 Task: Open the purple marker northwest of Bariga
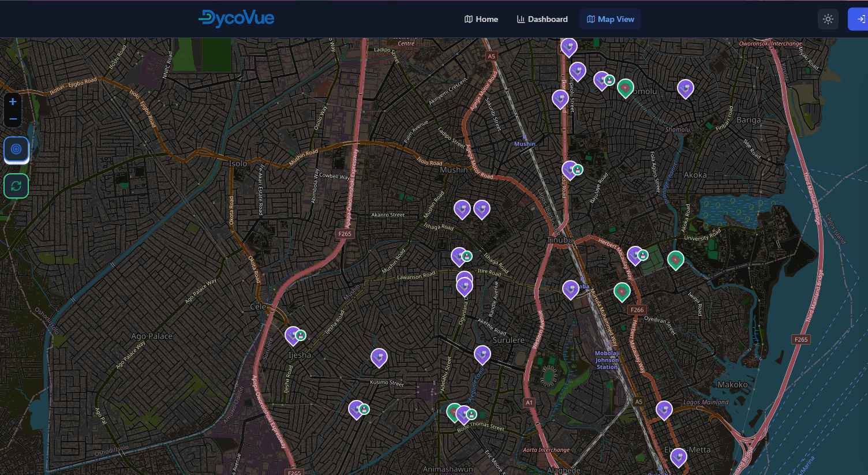685,88
